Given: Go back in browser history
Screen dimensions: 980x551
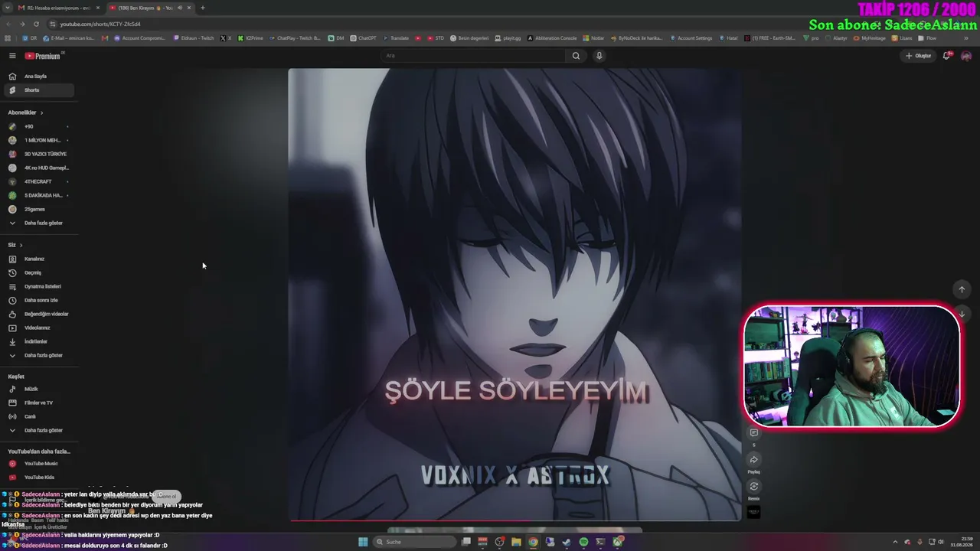Looking at the screenshot, I should [8, 24].
